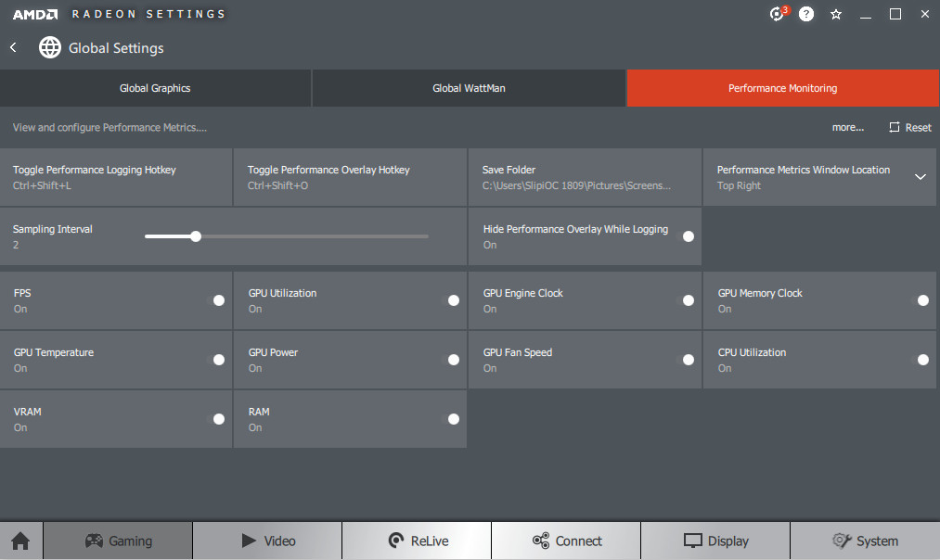Click the globe Global Settings icon
Viewport: 940px width, 560px height.
(x=50, y=47)
